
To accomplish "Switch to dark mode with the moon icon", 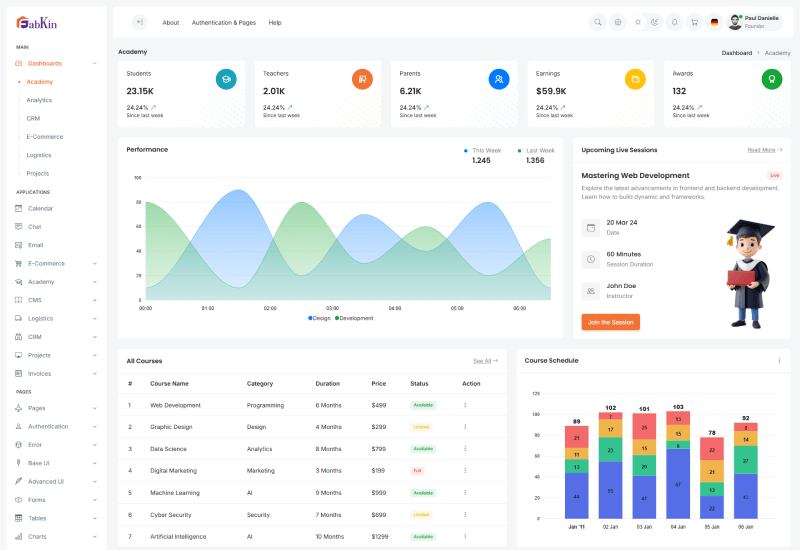I will click(x=655, y=22).
